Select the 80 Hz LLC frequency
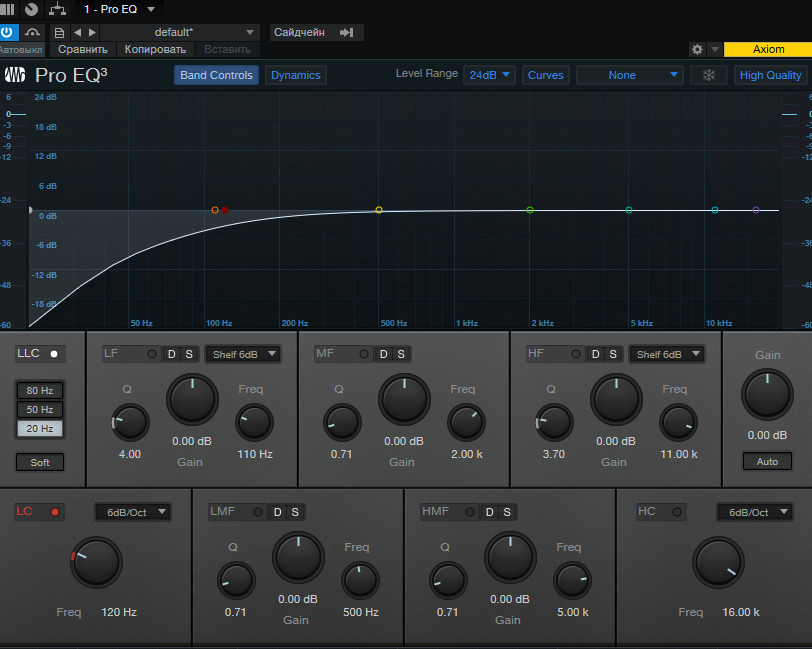 click(40, 391)
